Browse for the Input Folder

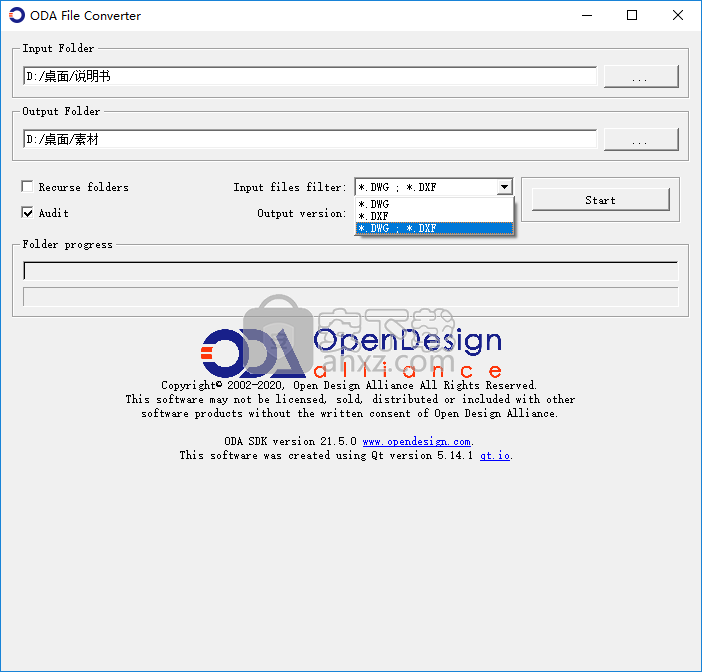pos(641,77)
